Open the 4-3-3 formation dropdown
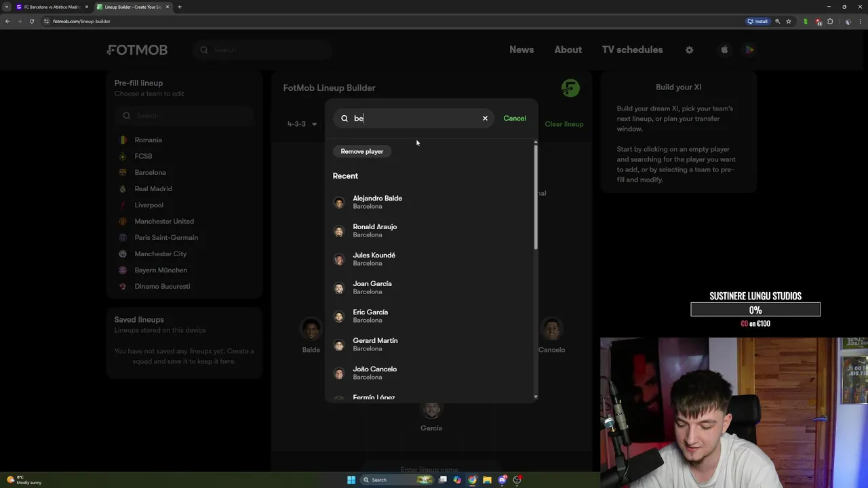This screenshot has width=868, height=488. point(302,124)
